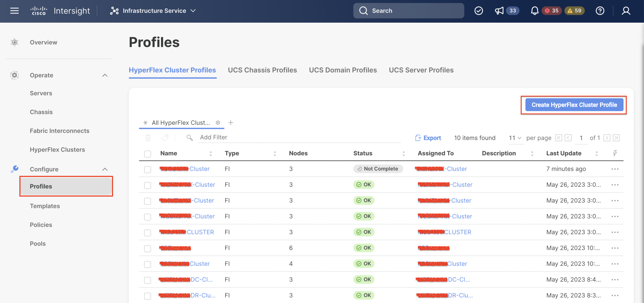Viewport: 644px width, 303px height.
Task: Collapse the Configure section in sidebar
Action: [x=105, y=169]
